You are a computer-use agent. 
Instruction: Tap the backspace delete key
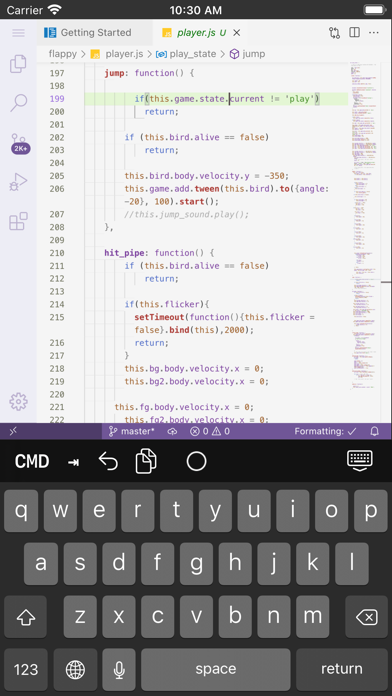(x=367, y=617)
